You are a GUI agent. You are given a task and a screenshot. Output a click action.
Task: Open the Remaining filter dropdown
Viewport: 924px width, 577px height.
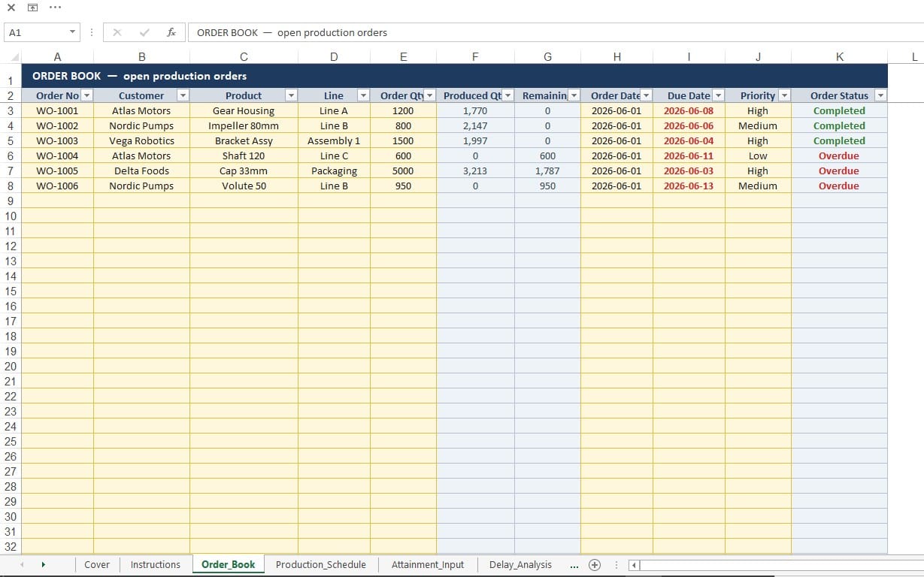click(x=574, y=95)
